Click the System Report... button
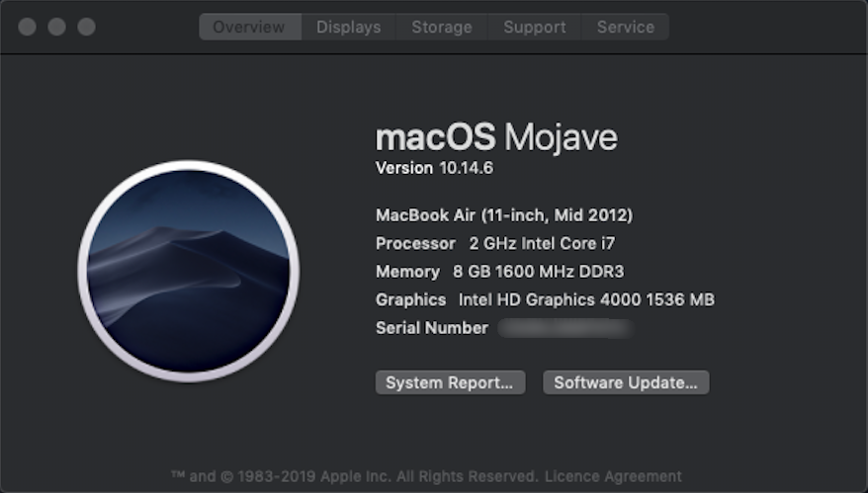The image size is (868, 493). [x=450, y=382]
